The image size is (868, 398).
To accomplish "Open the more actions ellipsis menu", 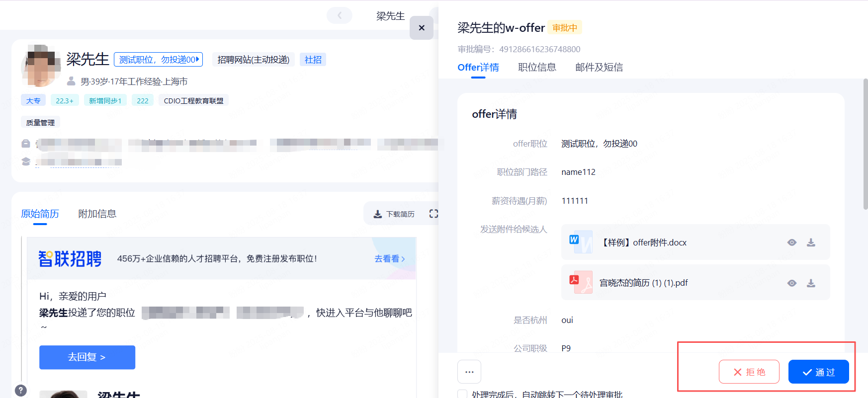I will pyautogui.click(x=469, y=372).
